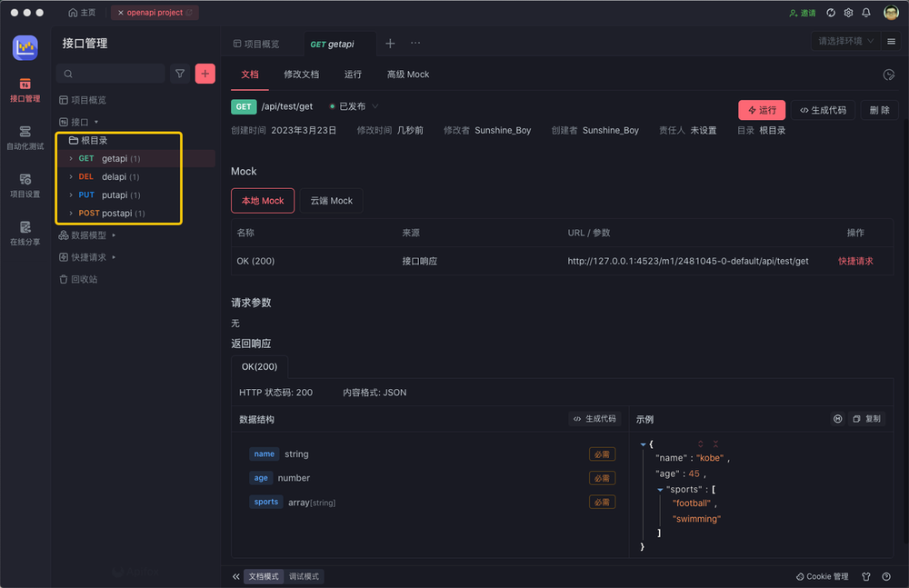Open the 回收站 trash
909x588 pixels.
(x=78, y=279)
